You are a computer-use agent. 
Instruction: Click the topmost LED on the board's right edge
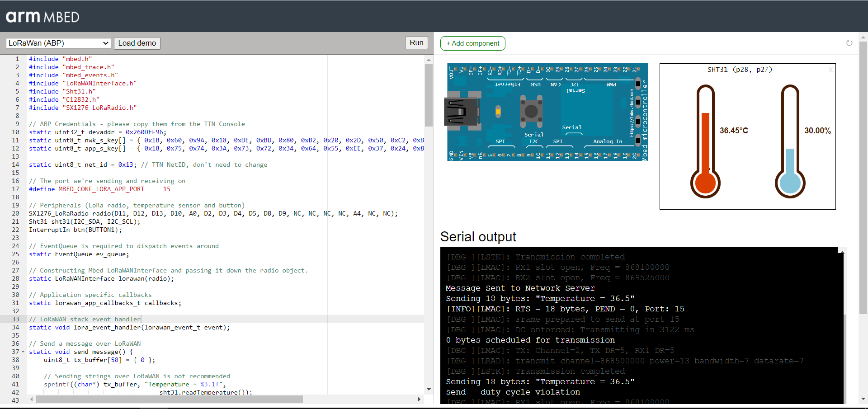pos(638,84)
